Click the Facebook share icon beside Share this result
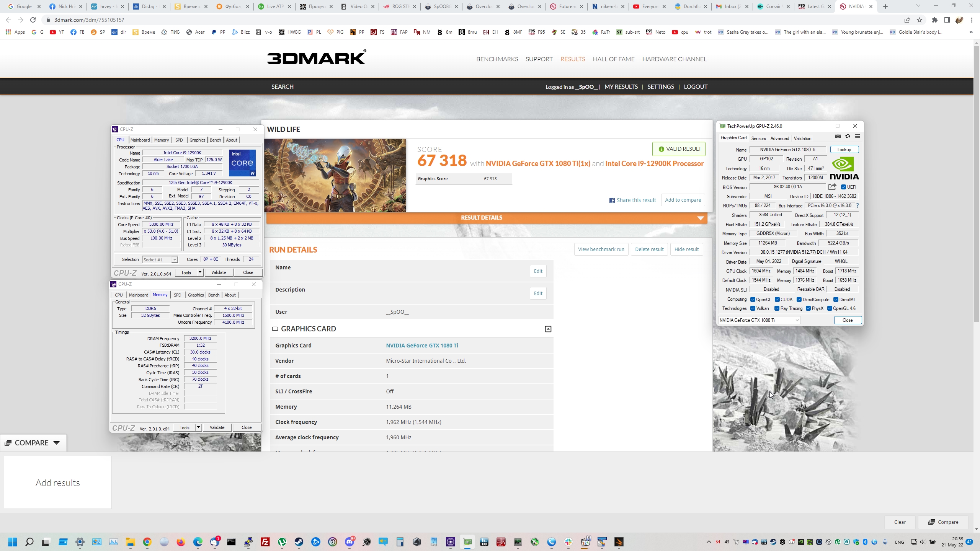 (x=612, y=201)
